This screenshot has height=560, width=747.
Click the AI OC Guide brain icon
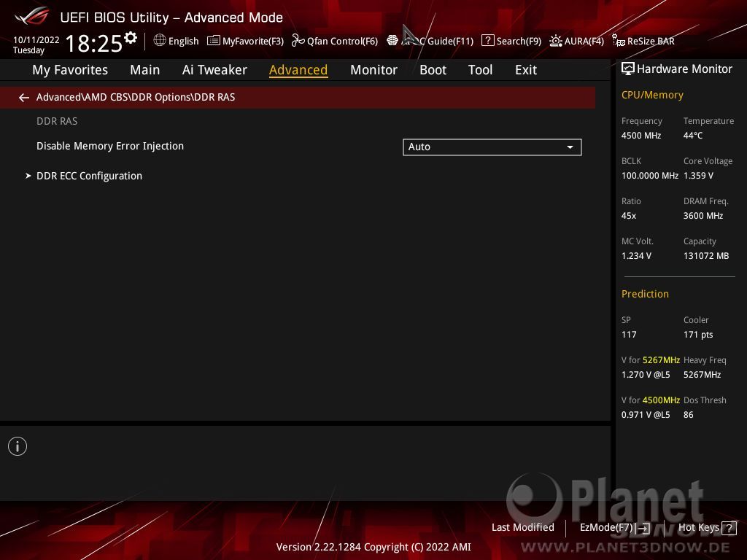392,41
